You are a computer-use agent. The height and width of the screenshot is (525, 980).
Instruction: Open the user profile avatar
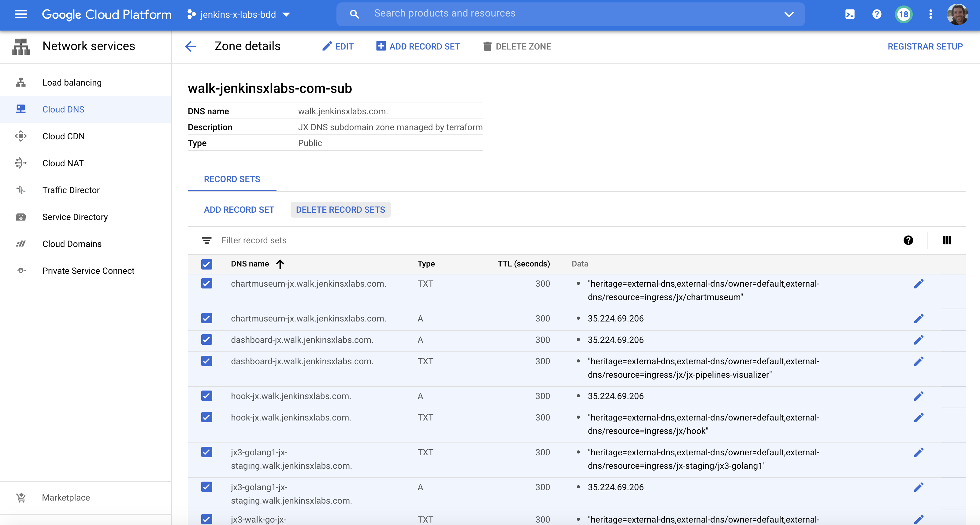[957, 14]
